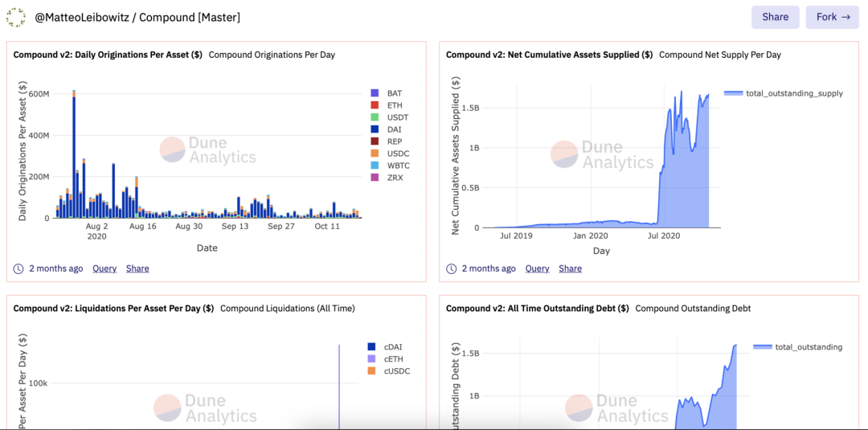Toggle BAT legend swatch in originations chart

coord(375,93)
